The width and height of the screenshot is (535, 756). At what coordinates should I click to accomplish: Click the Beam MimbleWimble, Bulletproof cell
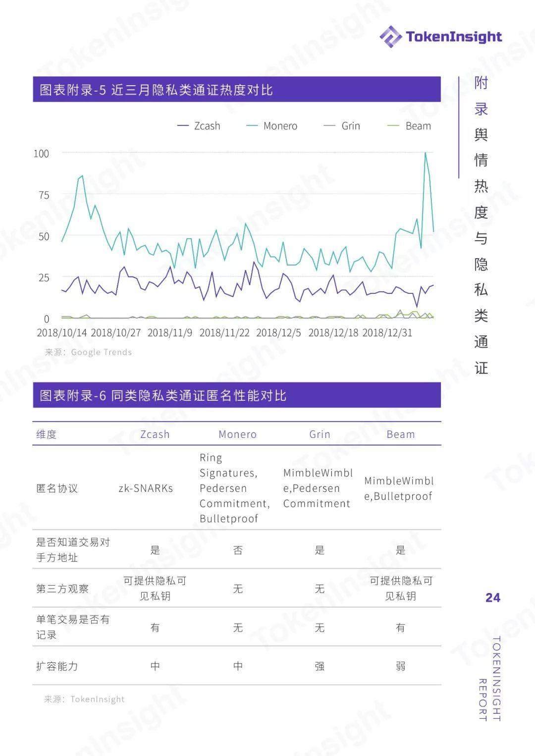click(399, 488)
